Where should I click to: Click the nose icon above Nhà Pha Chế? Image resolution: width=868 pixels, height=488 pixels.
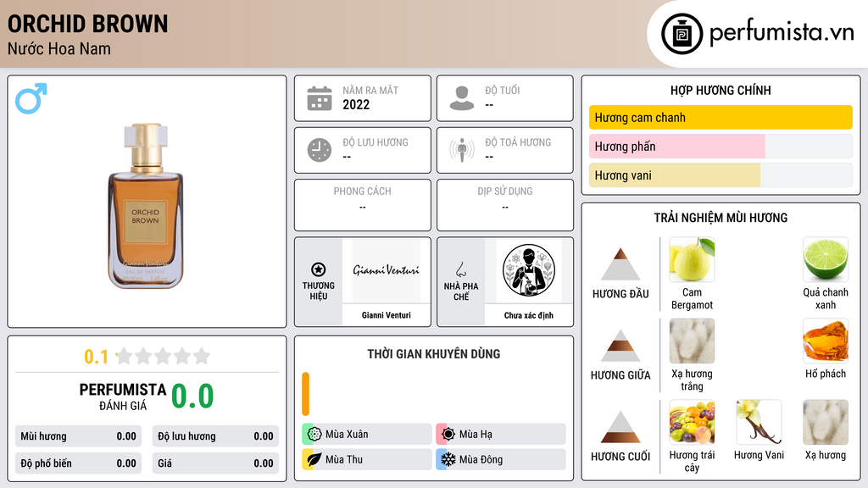pyautogui.click(x=460, y=269)
